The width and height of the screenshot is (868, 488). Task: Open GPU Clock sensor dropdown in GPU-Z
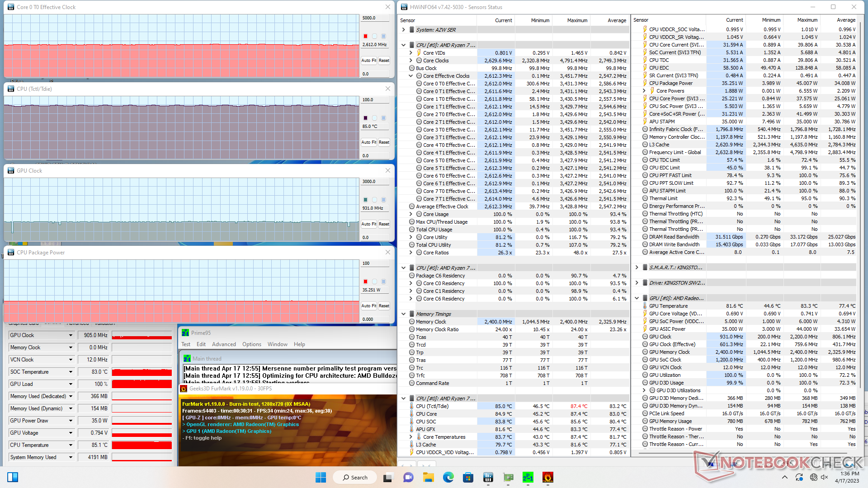coord(71,335)
